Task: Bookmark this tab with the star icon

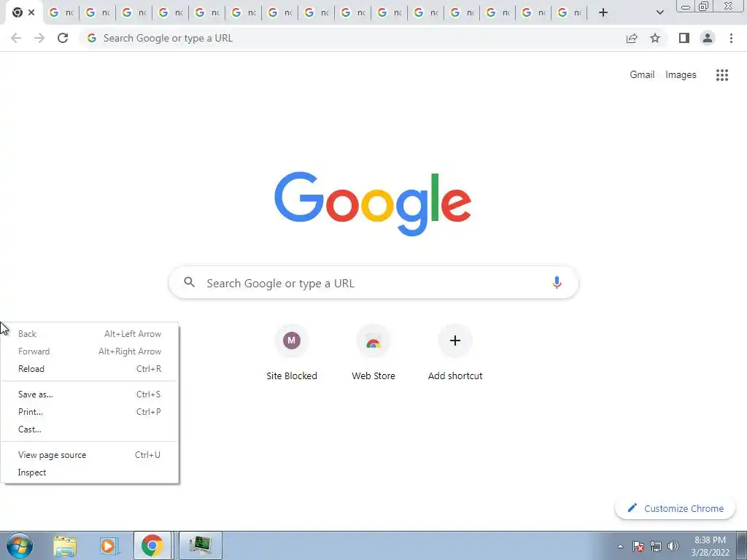Action: (655, 38)
